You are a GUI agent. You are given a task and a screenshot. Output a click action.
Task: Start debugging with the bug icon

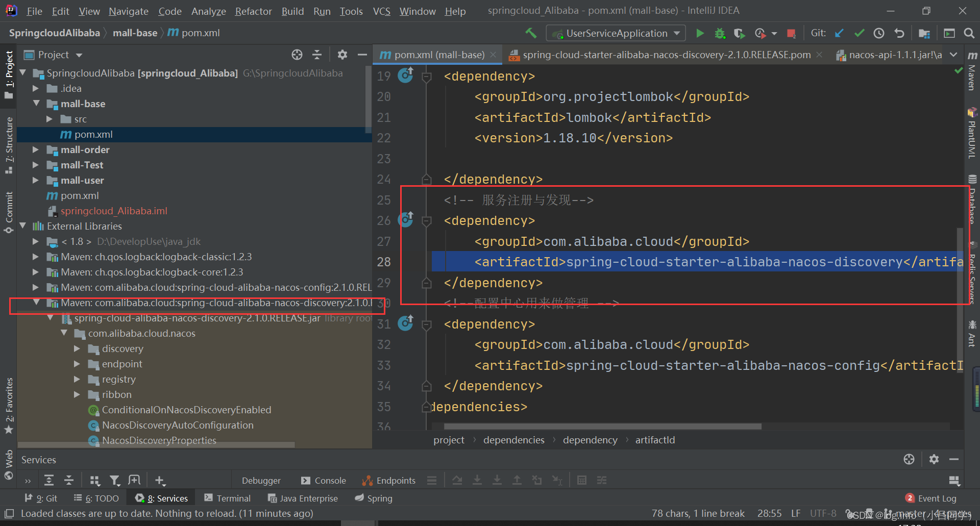click(x=720, y=33)
